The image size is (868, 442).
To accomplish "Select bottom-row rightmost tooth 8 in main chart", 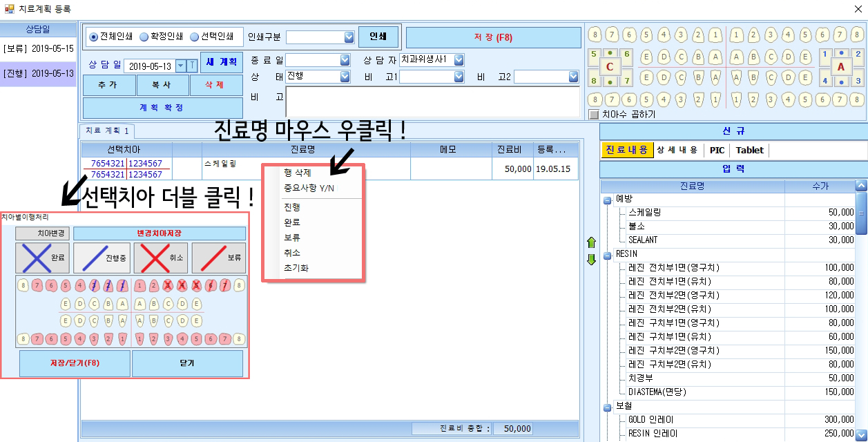I will click(x=858, y=99).
